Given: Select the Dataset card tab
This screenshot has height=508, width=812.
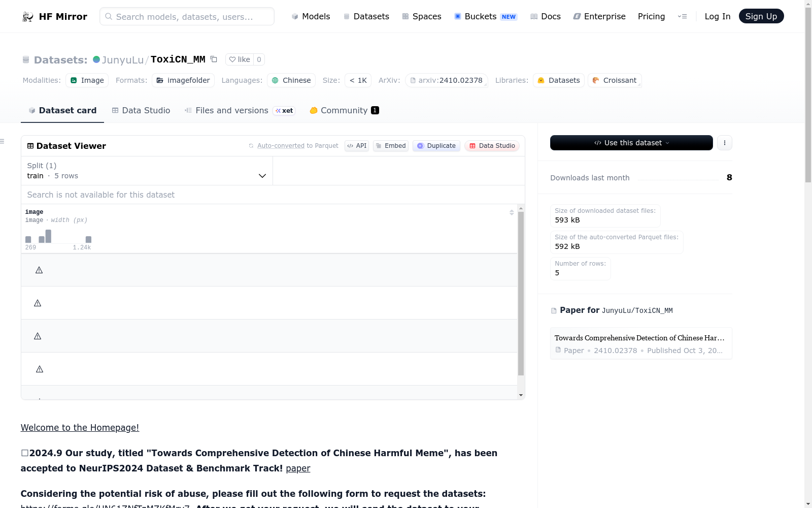Looking at the screenshot, I should [62, 110].
